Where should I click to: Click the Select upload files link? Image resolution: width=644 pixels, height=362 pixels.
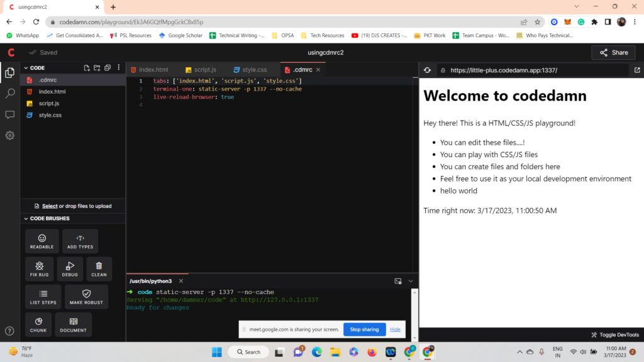pos(50,206)
